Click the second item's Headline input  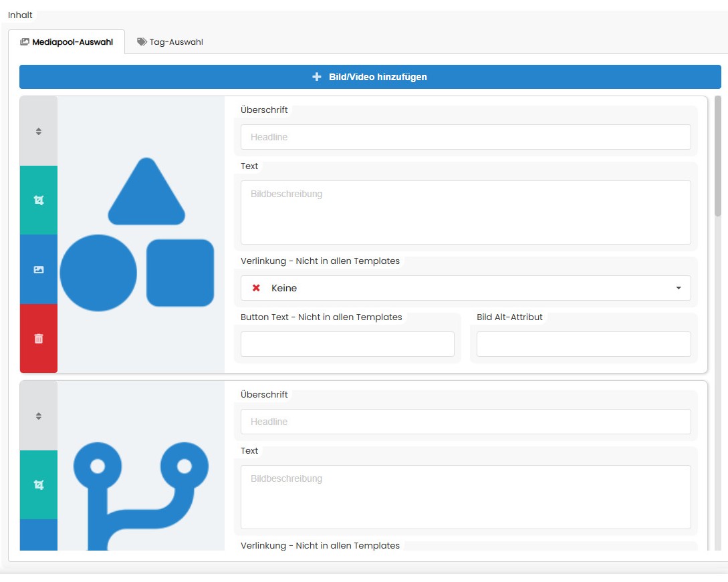[465, 422]
